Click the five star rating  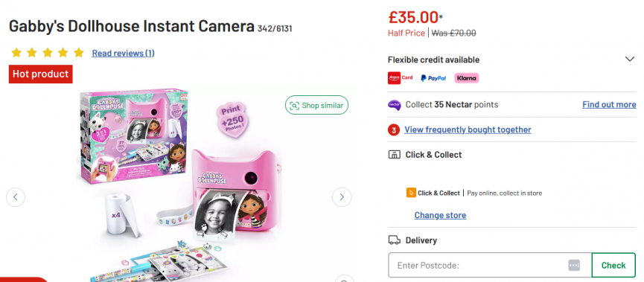(x=48, y=53)
